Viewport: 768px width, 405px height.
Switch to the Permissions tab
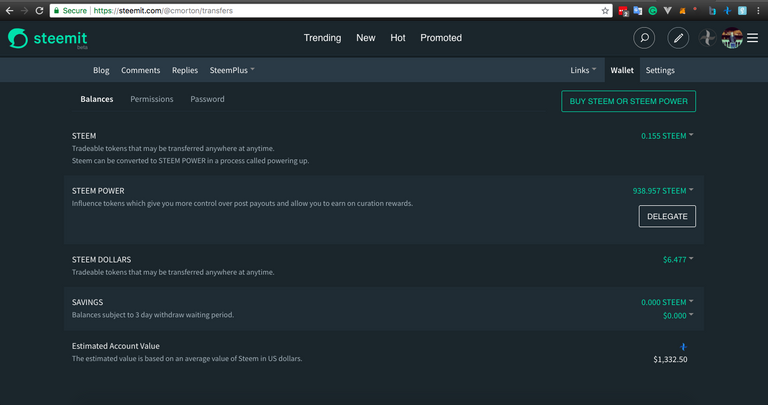pos(152,99)
